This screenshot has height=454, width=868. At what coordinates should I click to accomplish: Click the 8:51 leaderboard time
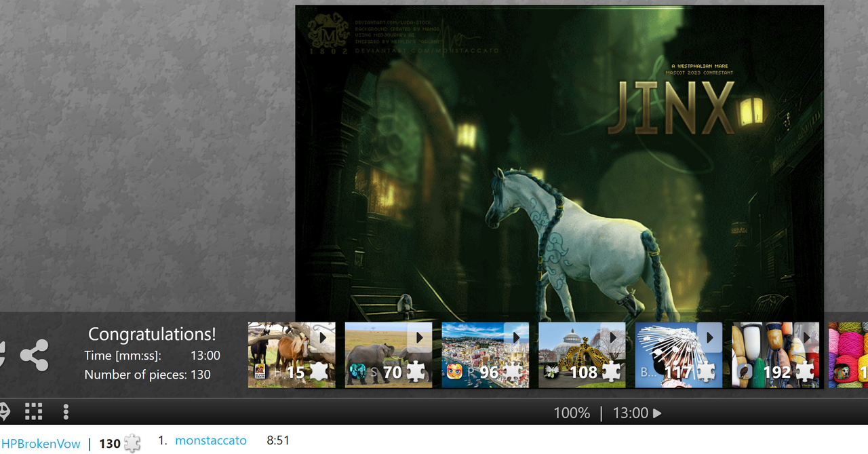278,440
